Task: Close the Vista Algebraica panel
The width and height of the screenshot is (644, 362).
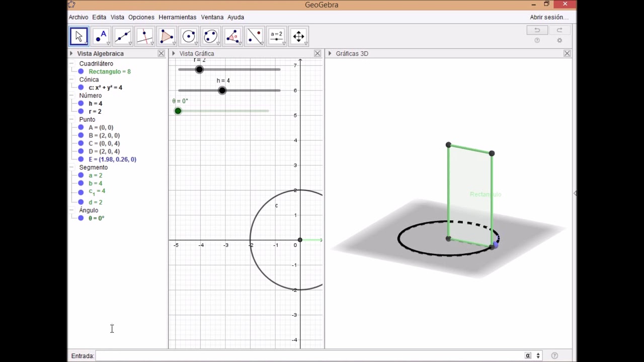Action: [161, 53]
